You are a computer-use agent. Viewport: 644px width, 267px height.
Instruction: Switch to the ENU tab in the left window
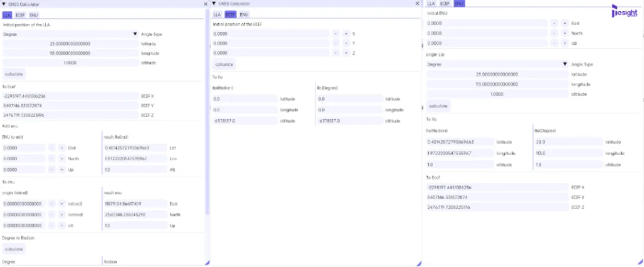34,15
